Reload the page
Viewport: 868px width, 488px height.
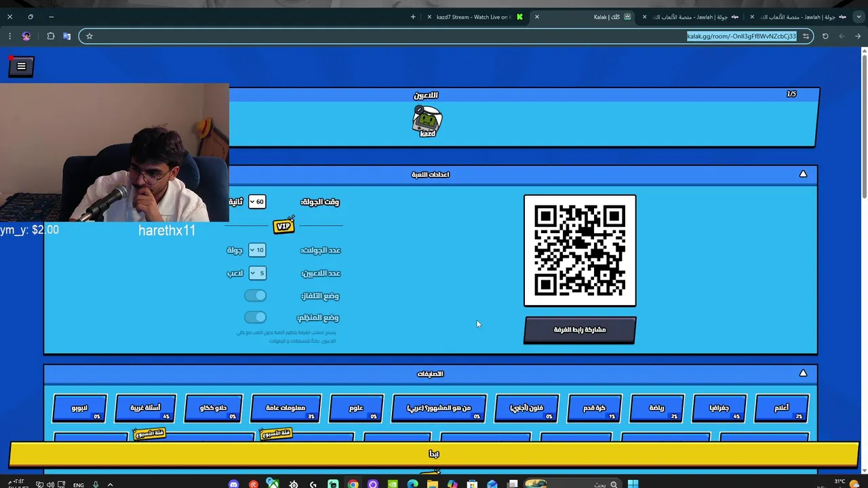(825, 37)
